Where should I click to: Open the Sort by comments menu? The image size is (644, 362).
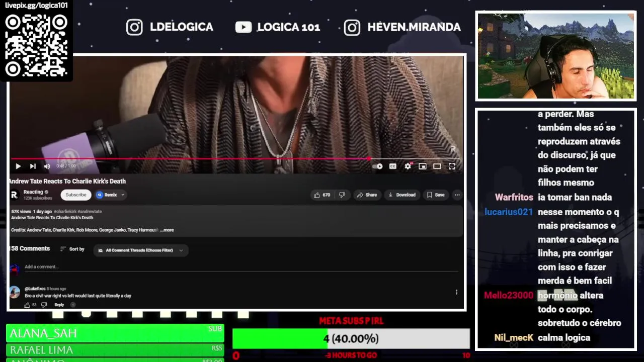click(72, 249)
